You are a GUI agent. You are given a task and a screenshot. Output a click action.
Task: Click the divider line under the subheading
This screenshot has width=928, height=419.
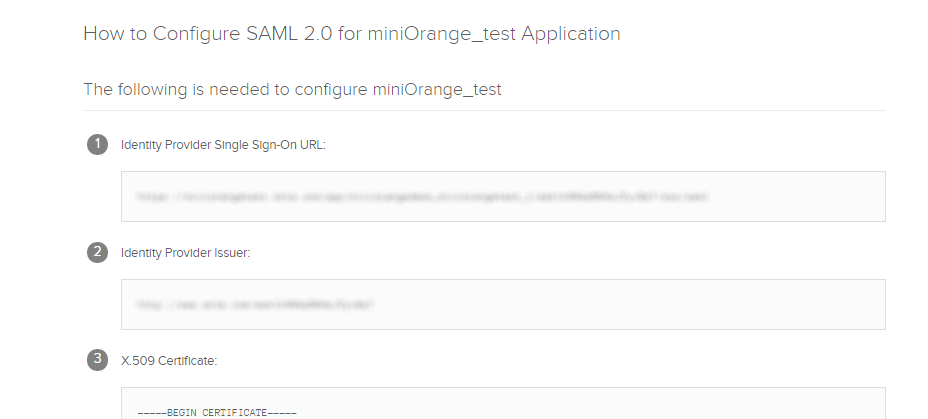[x=484, y=110]
